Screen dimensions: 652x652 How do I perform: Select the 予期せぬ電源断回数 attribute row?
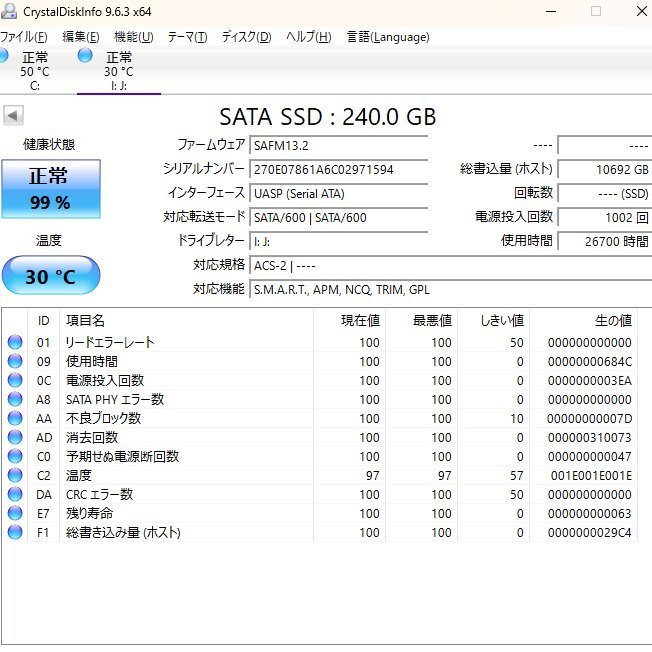pos(320,456)
